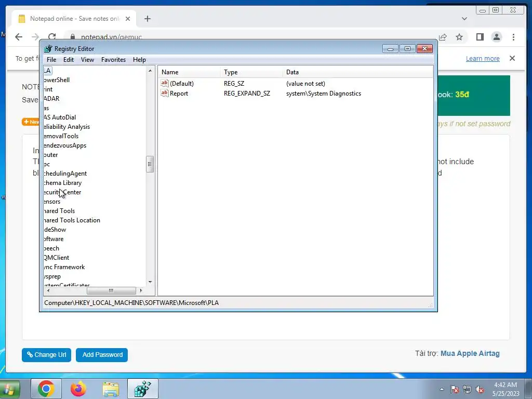The image size is (532, 399).
Task: Dismiss the Chrome info bar
Action: [x=512, y=58]
